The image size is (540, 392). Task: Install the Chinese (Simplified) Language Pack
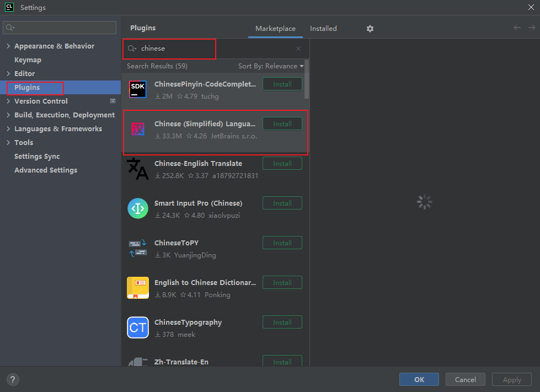282,124
